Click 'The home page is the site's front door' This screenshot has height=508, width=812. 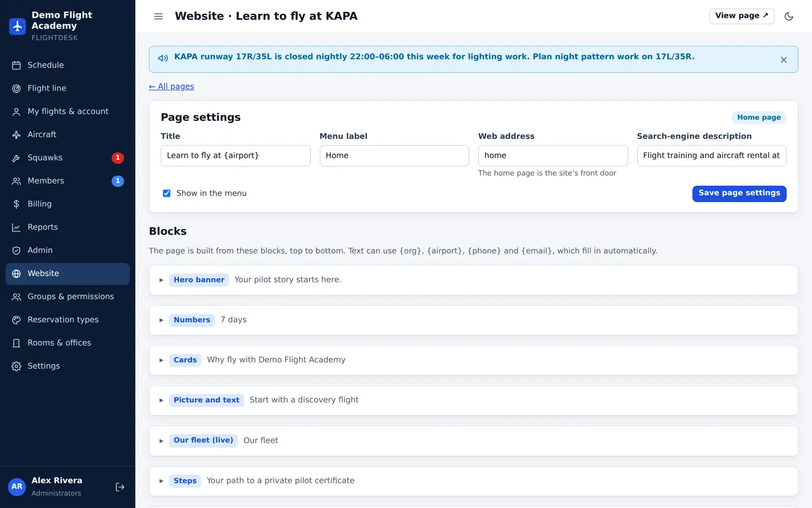[x=547, y=173]
